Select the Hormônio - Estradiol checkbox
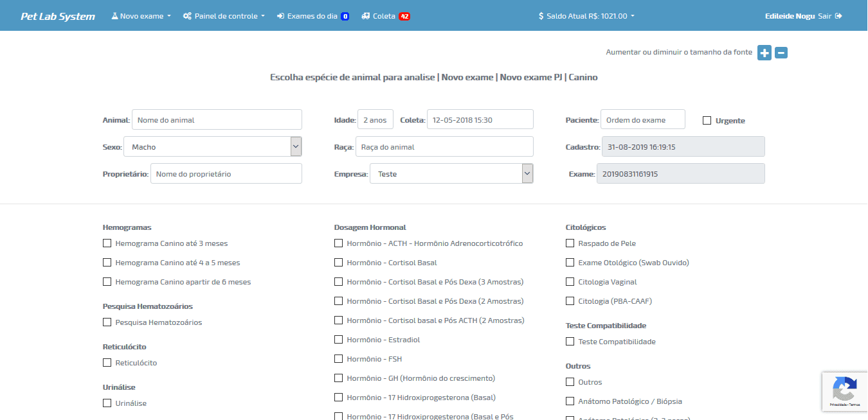 point(338,340)
